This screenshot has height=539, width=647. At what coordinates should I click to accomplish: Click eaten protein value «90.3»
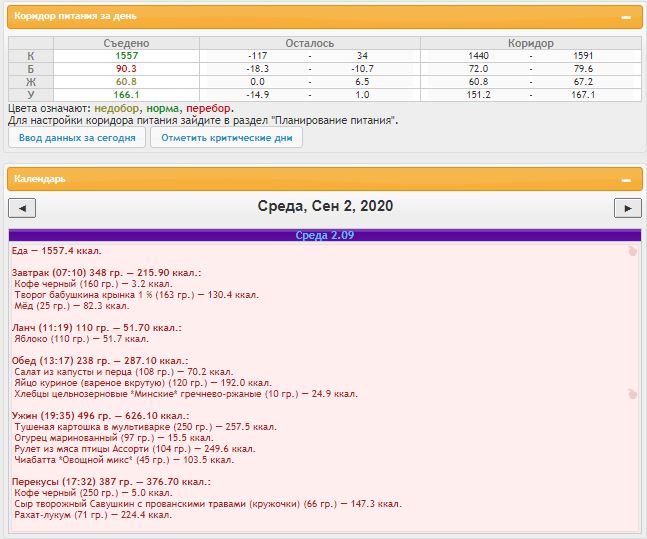point(126,69)
